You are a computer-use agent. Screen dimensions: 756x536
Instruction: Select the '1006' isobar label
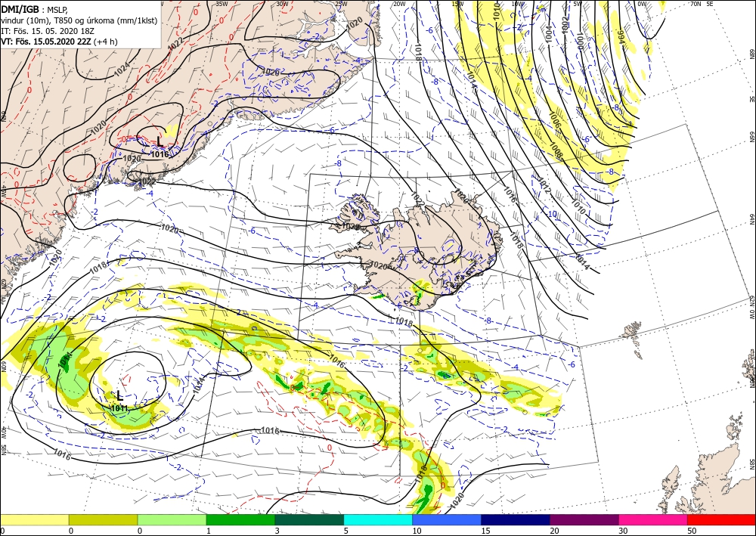click(x=554, y=119)
